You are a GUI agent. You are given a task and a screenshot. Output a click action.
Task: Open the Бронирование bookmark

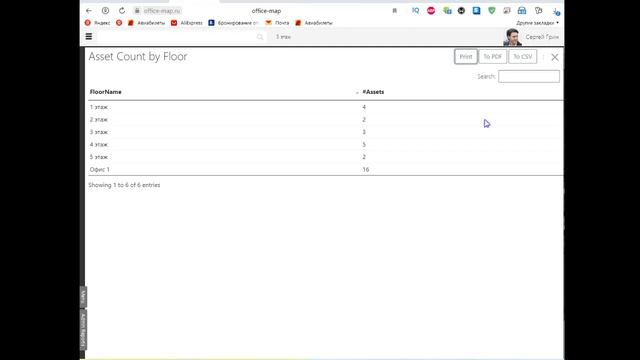233,23
